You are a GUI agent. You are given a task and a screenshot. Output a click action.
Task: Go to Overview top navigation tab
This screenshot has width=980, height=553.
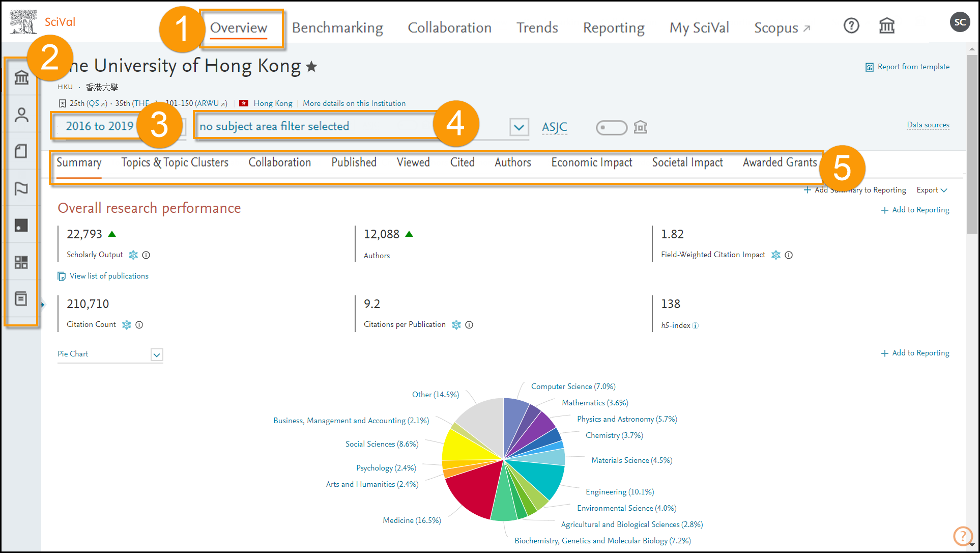point(239,28)
